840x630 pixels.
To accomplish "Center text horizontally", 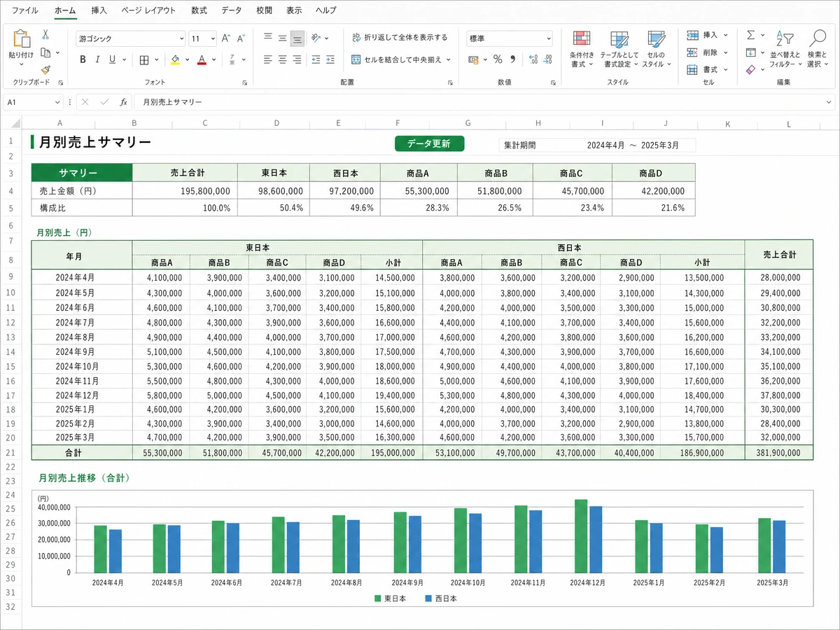I will pyautogui.click(x=283, y=59).
